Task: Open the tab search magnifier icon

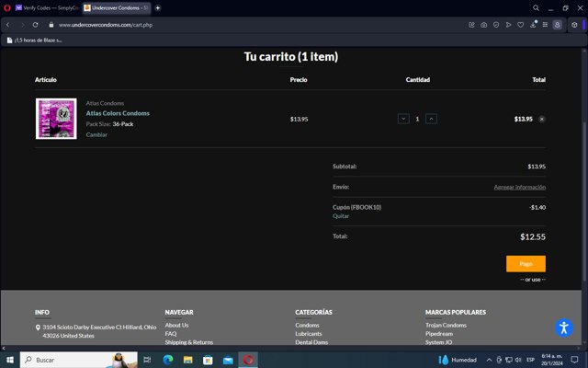Action: tap(536, 8)
